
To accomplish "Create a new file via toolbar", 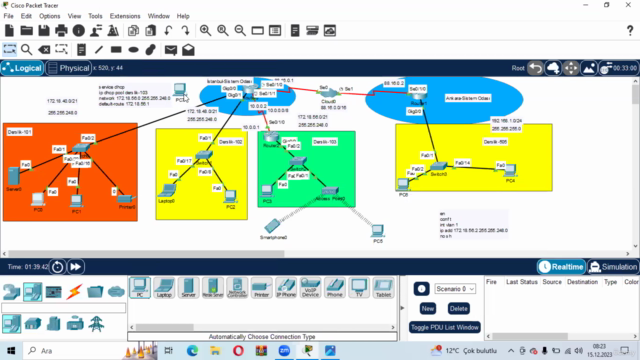I will pos(9,31).
